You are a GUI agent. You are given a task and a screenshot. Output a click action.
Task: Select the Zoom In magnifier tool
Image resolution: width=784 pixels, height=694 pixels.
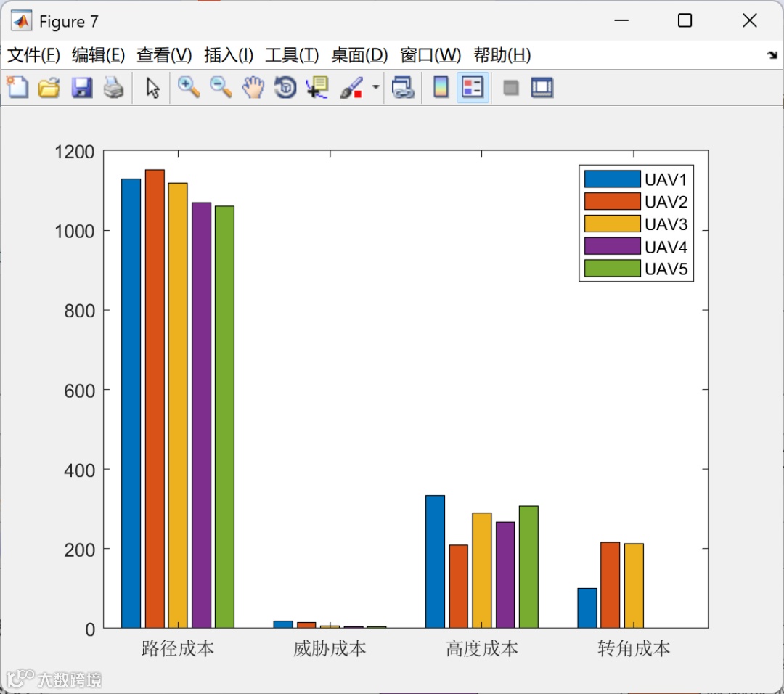[x=189, y=88]
